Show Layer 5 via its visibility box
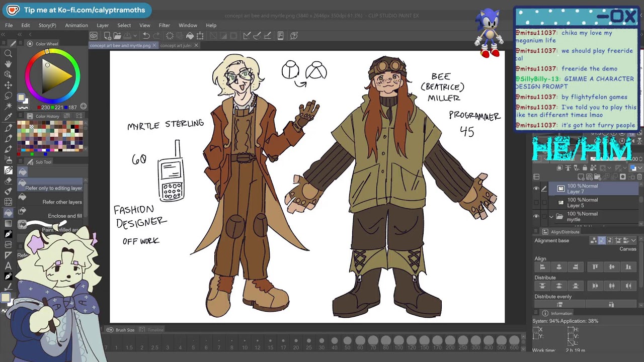Viewport: 644px width, 362px height. [536, 203]
